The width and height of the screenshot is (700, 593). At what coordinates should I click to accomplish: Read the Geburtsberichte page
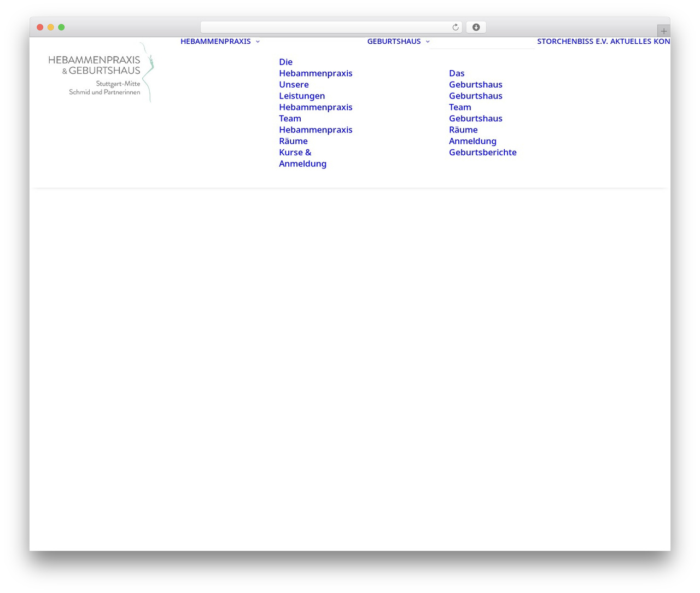click(483, 153)
